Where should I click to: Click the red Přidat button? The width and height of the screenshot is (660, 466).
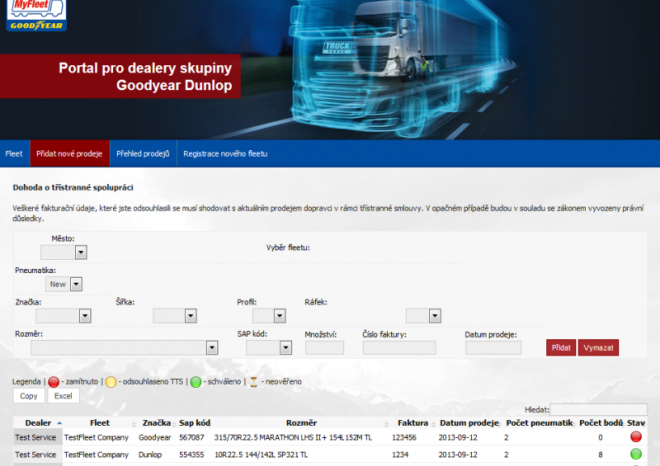(561, 348)
